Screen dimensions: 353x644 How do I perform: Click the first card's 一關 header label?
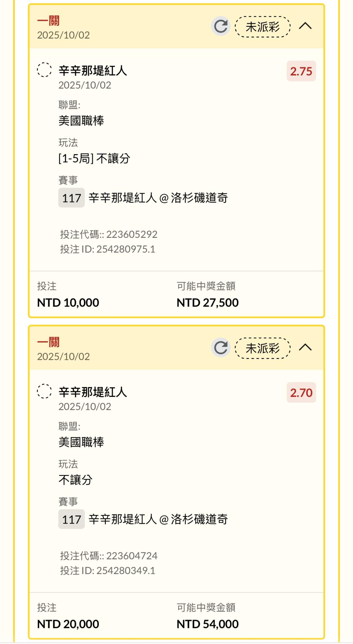point(48,21)
